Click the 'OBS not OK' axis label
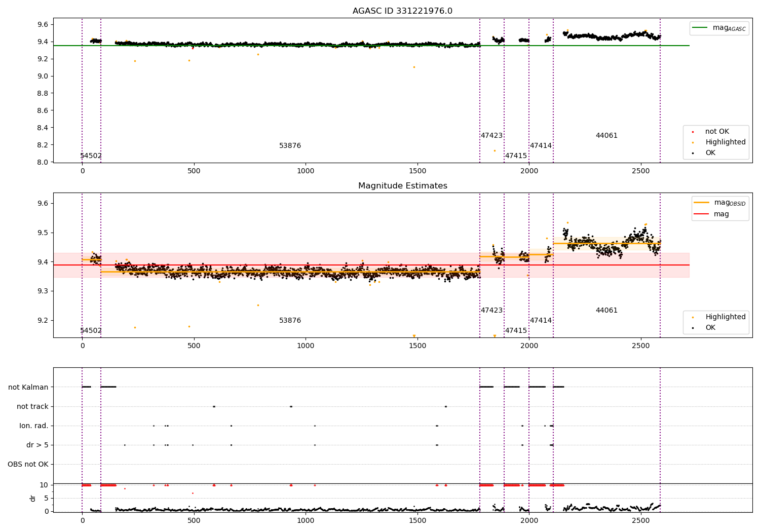 coord(28,465)
